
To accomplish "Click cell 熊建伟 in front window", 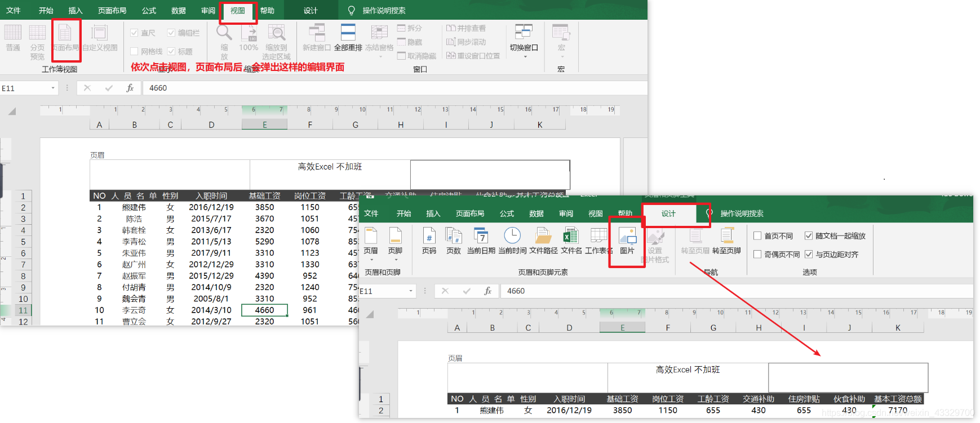I will [492, 411].
